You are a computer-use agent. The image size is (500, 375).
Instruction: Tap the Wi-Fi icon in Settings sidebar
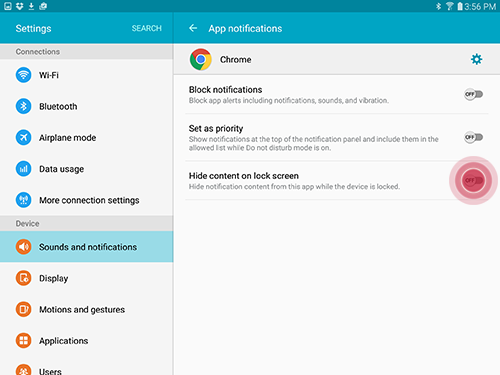(x=23, y=75)
